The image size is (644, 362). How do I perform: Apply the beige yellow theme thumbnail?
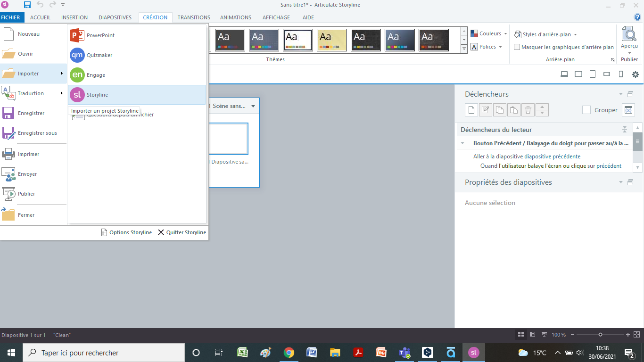tap(332, 40)
